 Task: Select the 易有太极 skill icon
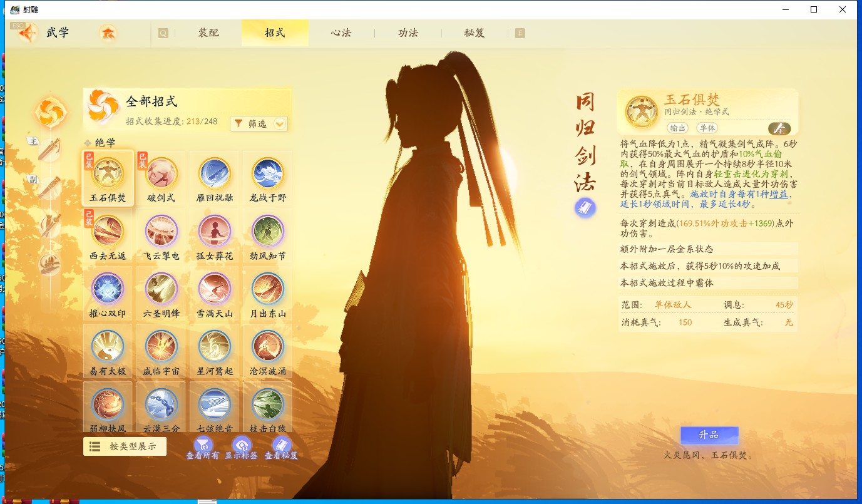108,346
